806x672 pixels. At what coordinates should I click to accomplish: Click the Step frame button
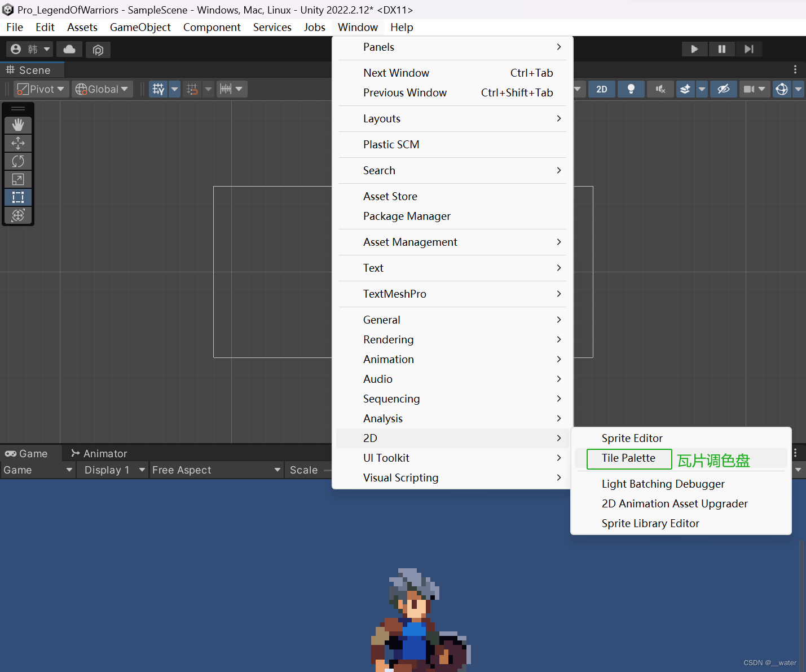[749, 49]
